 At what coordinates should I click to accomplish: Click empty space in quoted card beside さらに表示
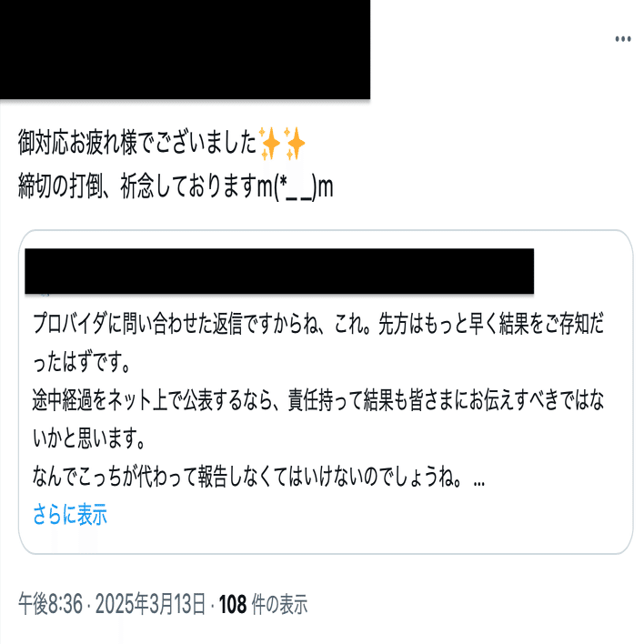(349, 516)
